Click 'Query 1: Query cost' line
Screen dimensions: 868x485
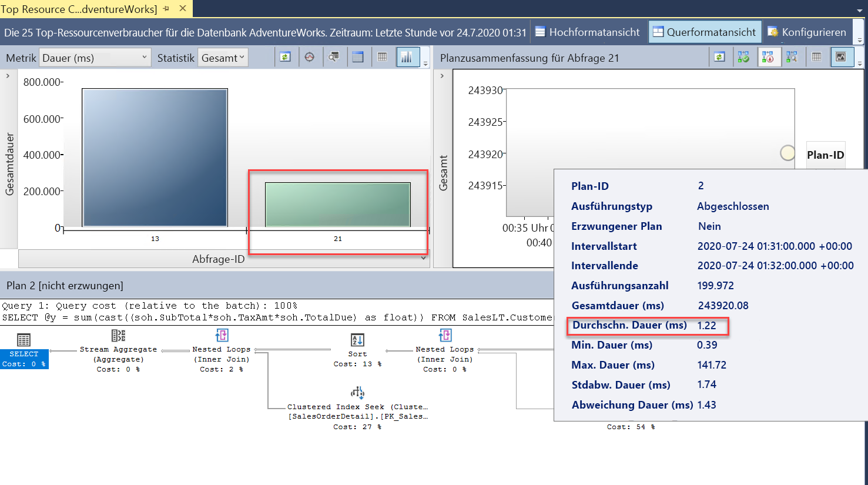(149, 306)
